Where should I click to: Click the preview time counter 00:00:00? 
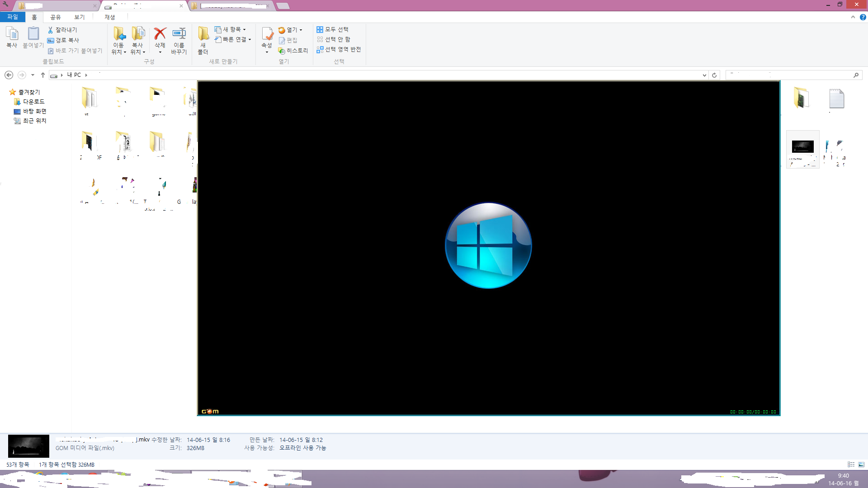tap(753, 412)
